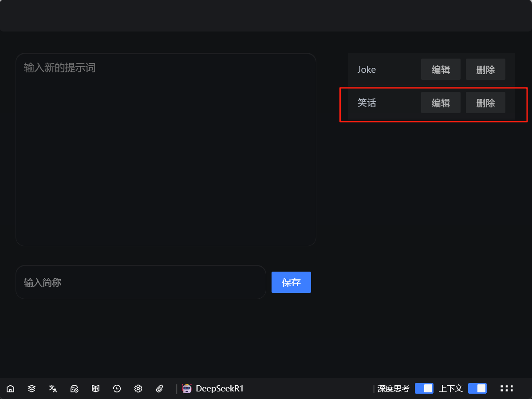Open the stacked layers icon
532x399 pixels.
[x=32, y=389]
